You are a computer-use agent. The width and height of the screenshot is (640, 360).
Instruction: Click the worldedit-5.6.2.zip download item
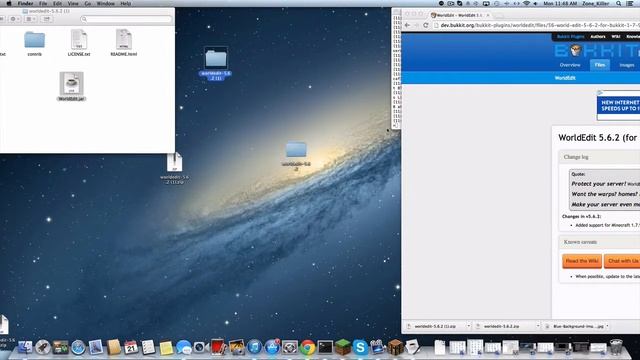[x=502, y=326]
